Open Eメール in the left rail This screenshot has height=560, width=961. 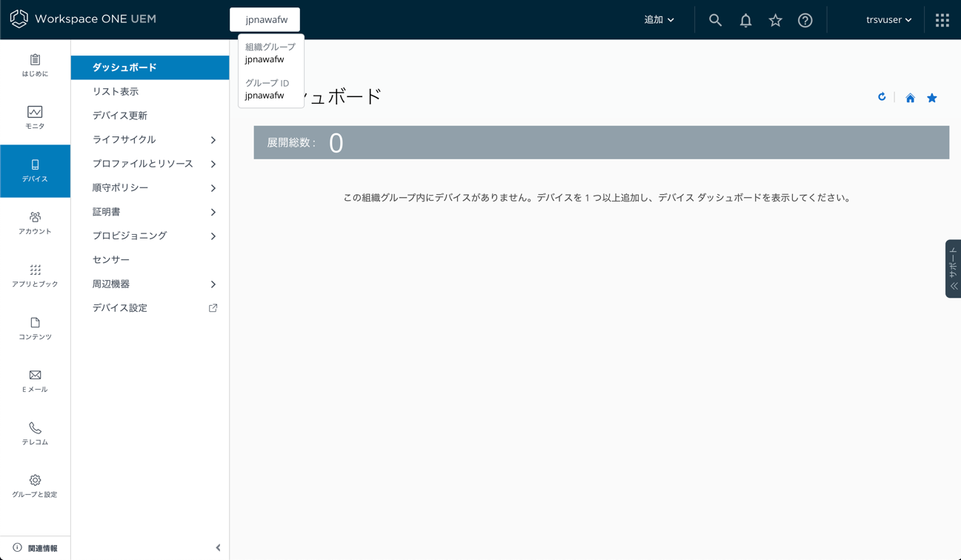(35, 381)
